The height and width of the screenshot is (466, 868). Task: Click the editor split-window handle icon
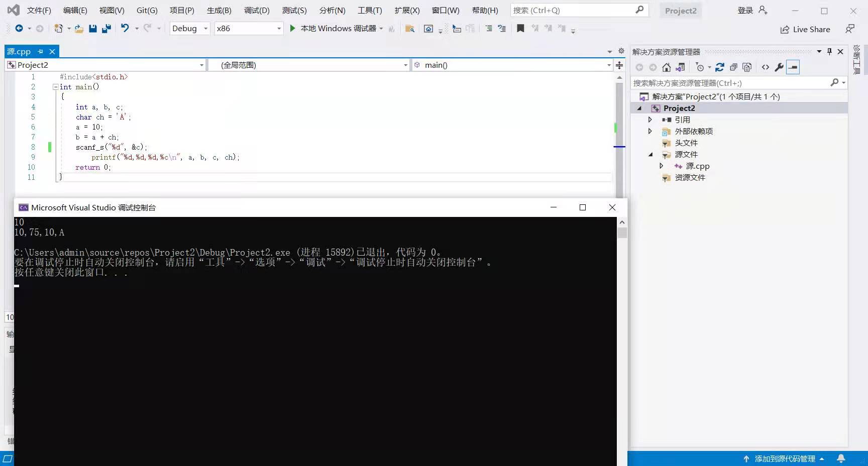[x=619, y=65]
